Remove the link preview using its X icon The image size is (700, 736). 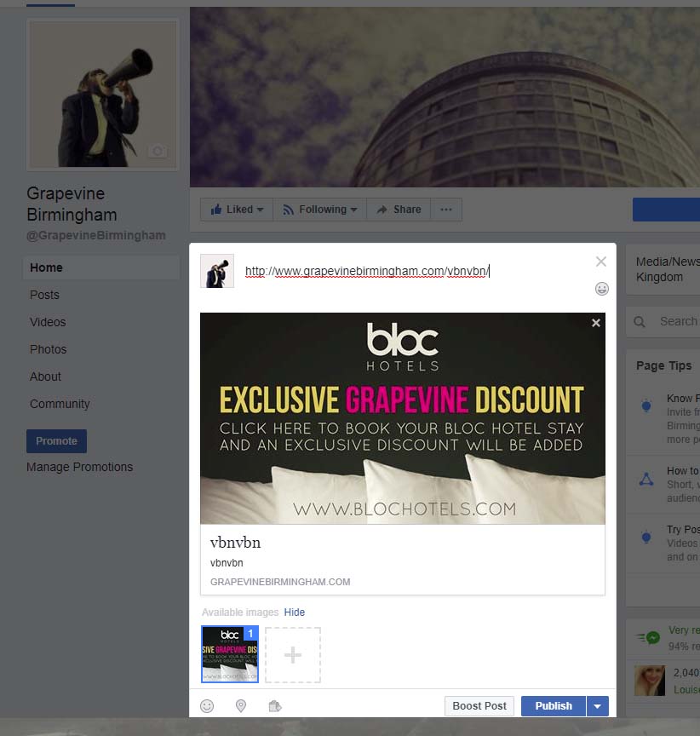pyautogui.click(x=595, y=323)
